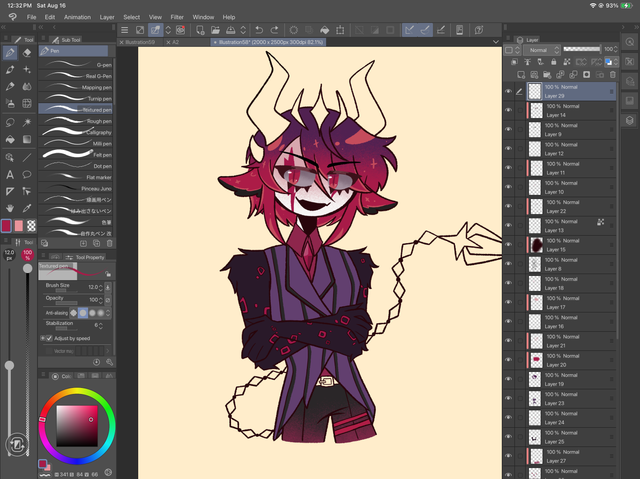
Task: Hide Layer 12 using its eye icon
Action: [508, 149]
